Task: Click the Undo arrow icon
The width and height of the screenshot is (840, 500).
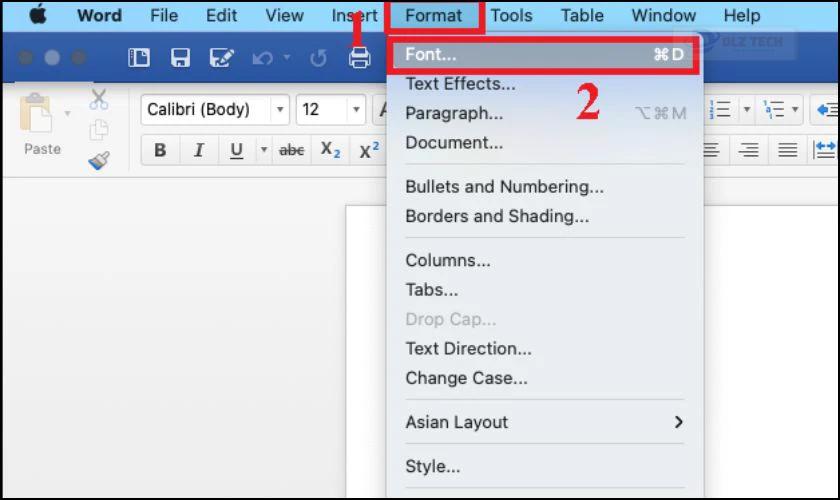Action: 262,57
